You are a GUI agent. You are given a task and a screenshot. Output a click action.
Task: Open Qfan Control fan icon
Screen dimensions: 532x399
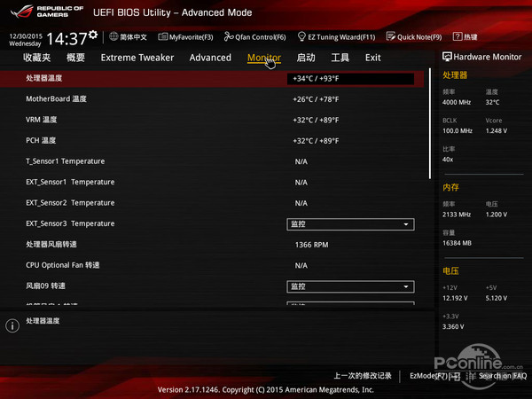[229, 36]
